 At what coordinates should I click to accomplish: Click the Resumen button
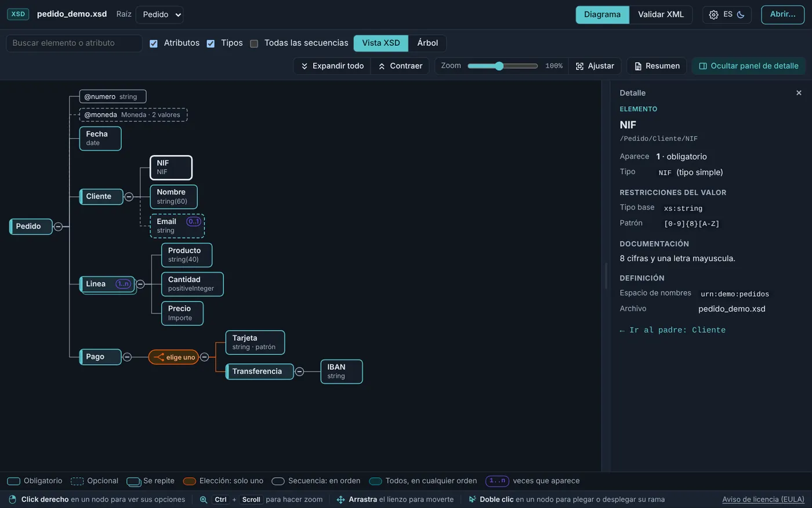click(x=657, y=66)
